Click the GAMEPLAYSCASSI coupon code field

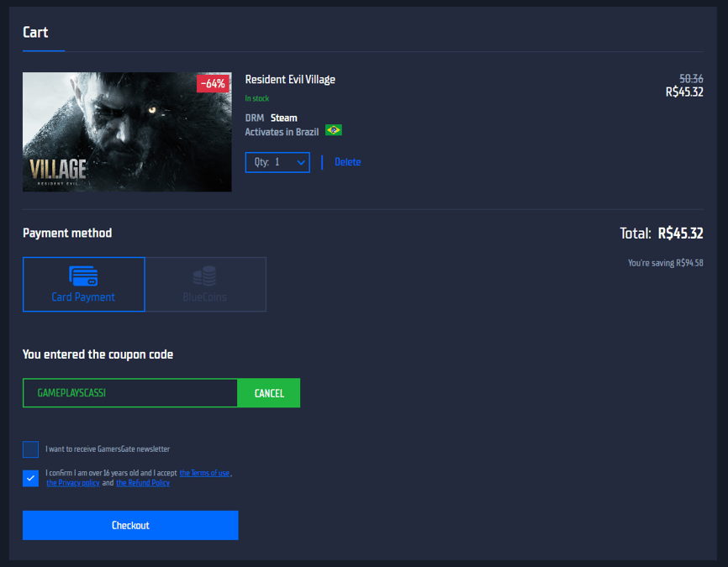(130, 393)
